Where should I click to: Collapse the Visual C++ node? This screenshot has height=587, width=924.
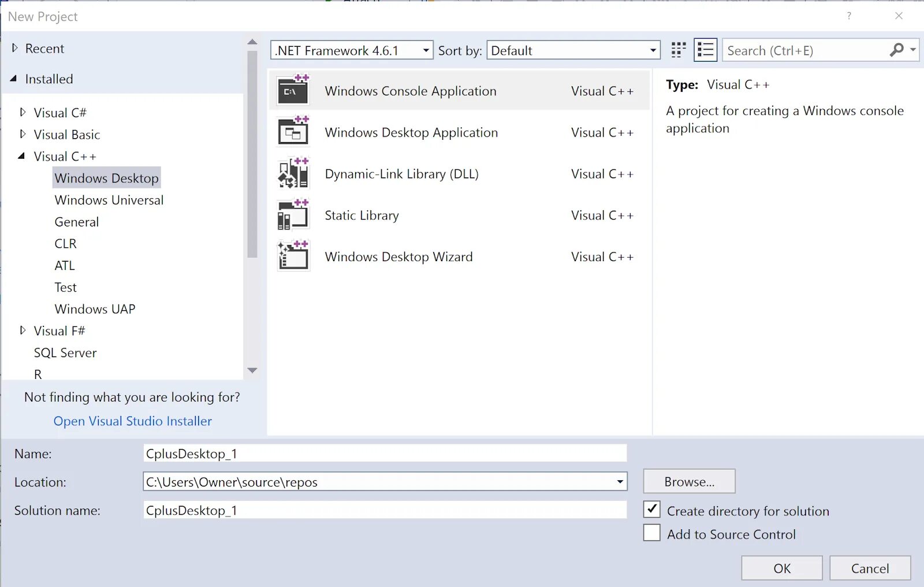[x=21, y=156]
